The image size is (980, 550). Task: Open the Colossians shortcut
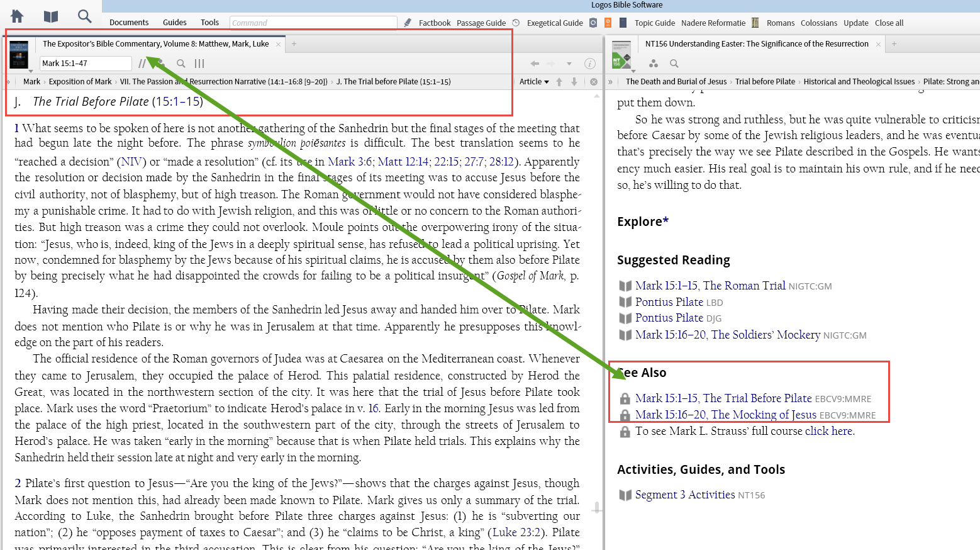tap(819, 23)
